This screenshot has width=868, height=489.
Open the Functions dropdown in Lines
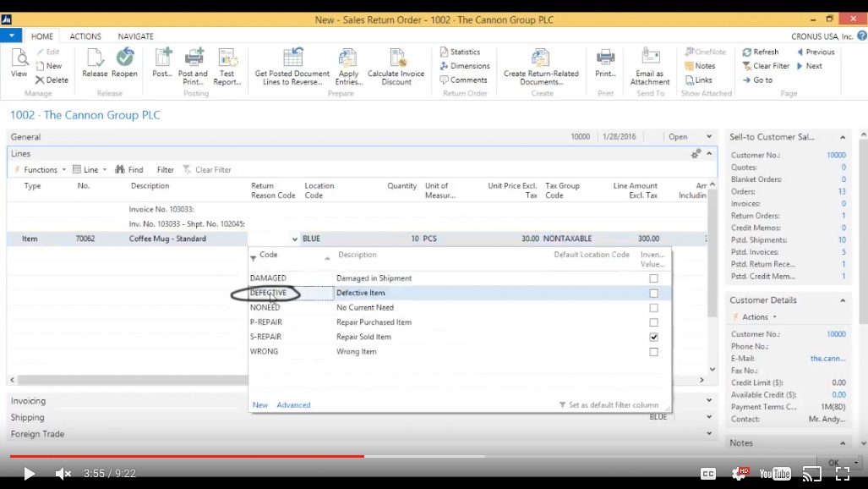click(x=41, y=170)
